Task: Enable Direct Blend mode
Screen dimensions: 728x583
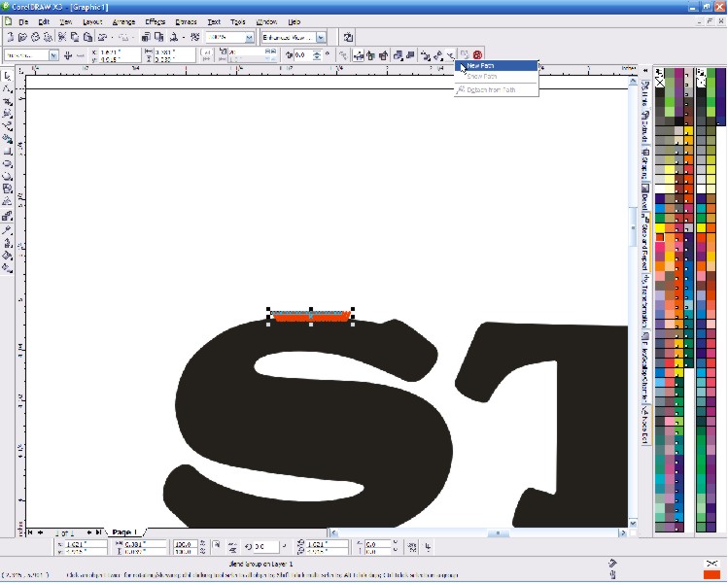Action: coord(358,55)
